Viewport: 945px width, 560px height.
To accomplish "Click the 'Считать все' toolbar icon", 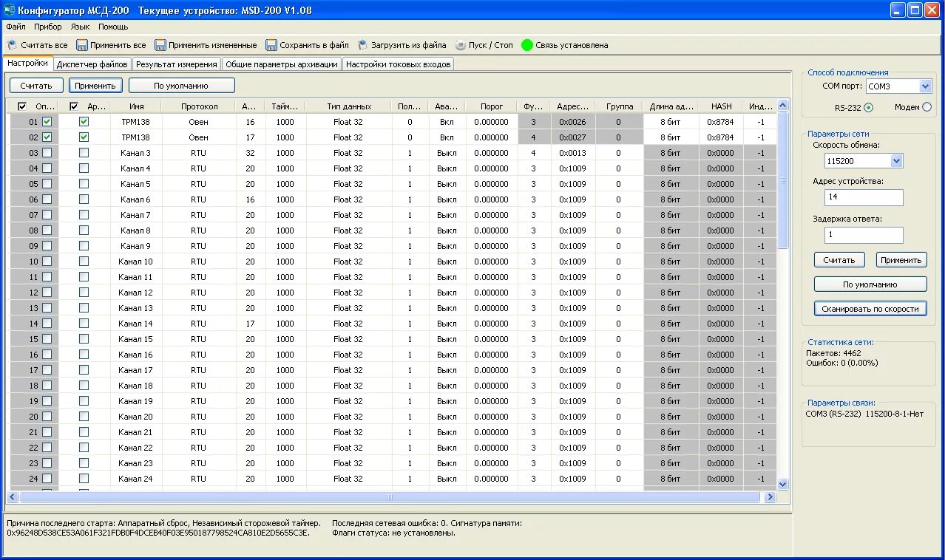I will pyautogui.click(x=12, y=45).
